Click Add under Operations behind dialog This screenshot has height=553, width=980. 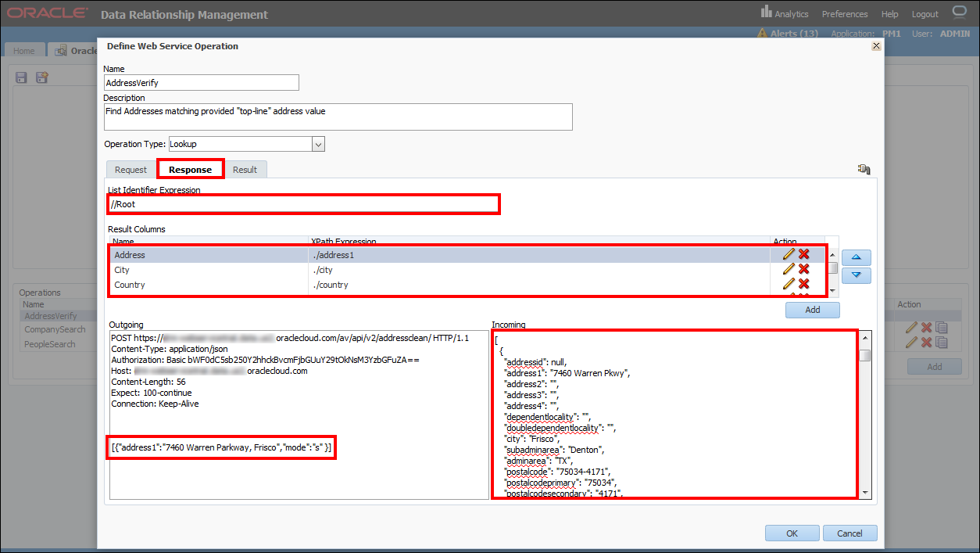point(934,366)
